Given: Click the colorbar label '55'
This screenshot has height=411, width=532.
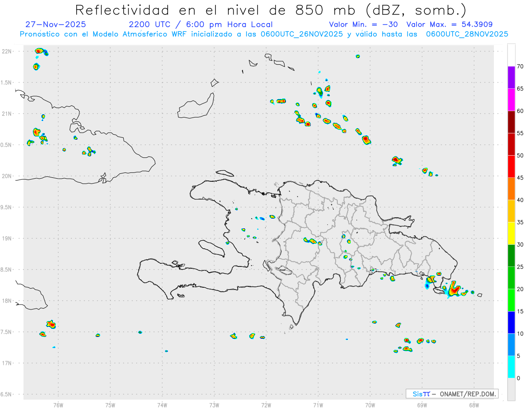Looking at the screenshot, I should (520, 133).
